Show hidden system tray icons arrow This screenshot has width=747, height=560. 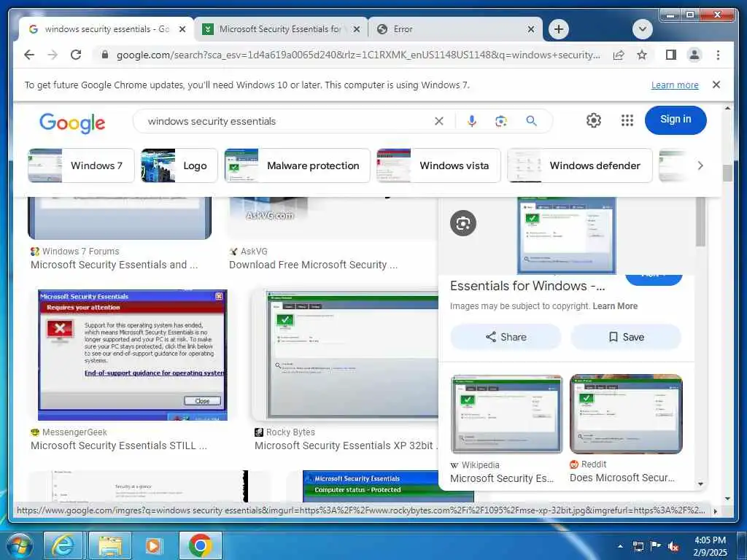620,546
